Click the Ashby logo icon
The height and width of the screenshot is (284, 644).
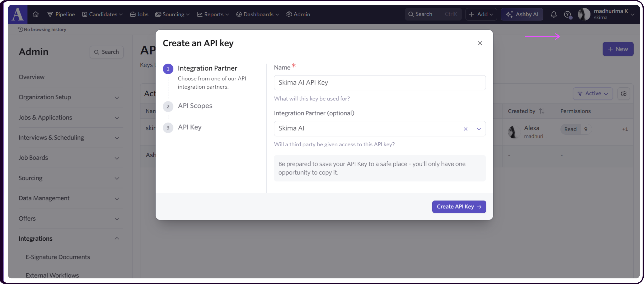click(18, 14)
